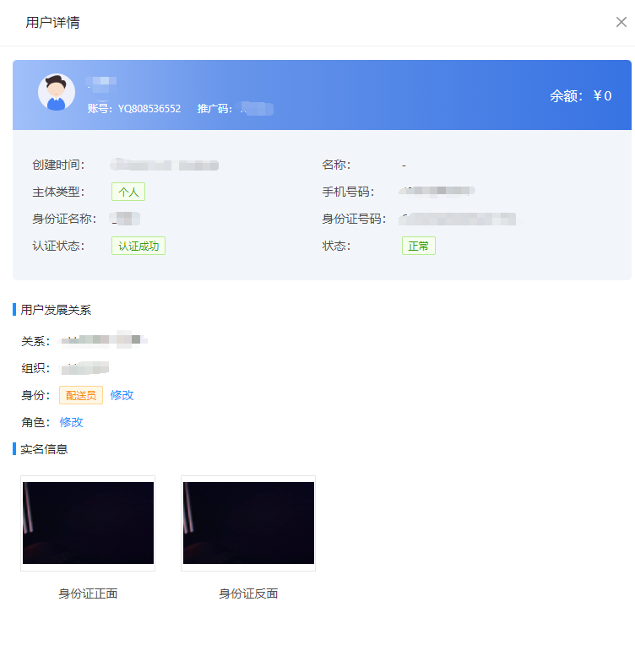This screenshot has height=672, width=635.
Task: Click the 余额: ¥0 balance text
Action: click(581, 95)
